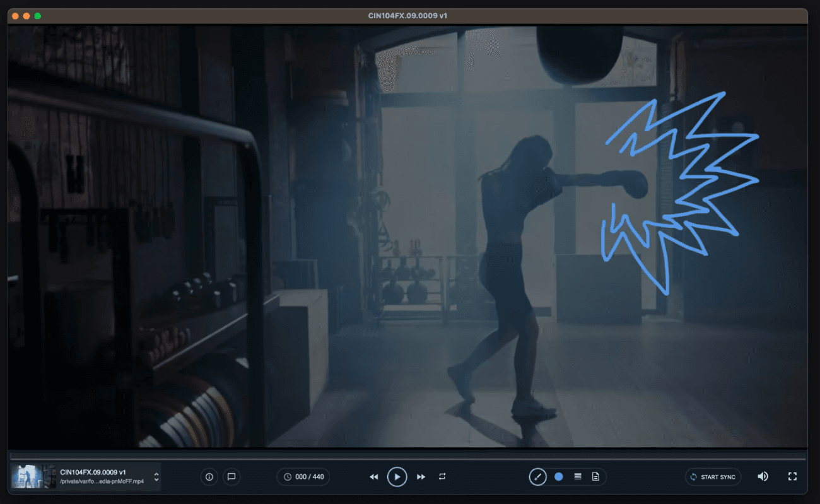Open the comments speech bubble panel

[231, 477]
